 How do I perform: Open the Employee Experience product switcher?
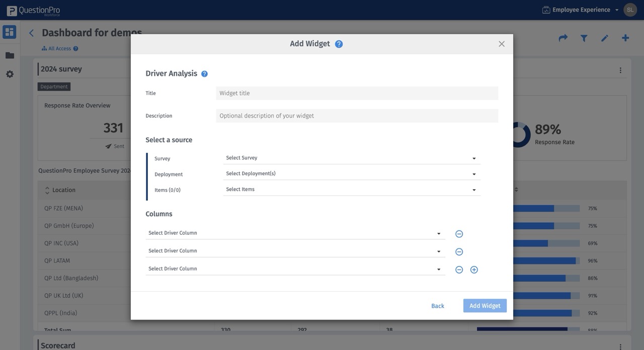[580, 10]
